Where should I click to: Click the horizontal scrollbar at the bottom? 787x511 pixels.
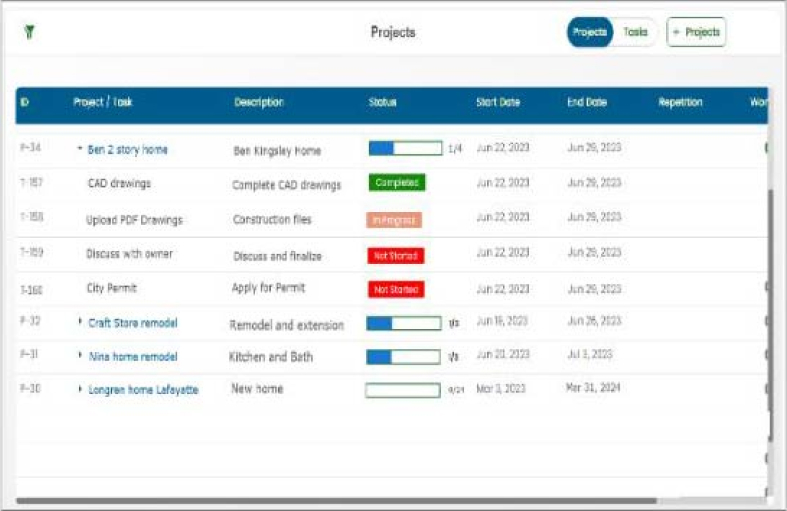pos(336,500)
